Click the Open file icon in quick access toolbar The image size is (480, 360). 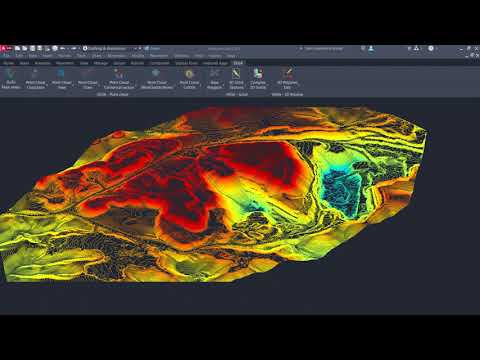[25, 49]
